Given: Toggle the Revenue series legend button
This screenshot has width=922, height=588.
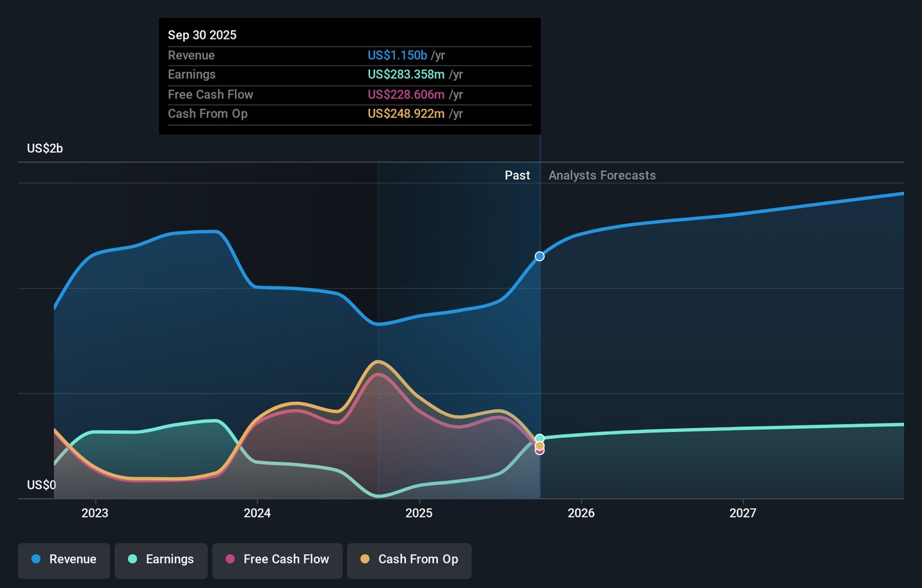Looking at the screenshot, I should [x=64, y=560].
